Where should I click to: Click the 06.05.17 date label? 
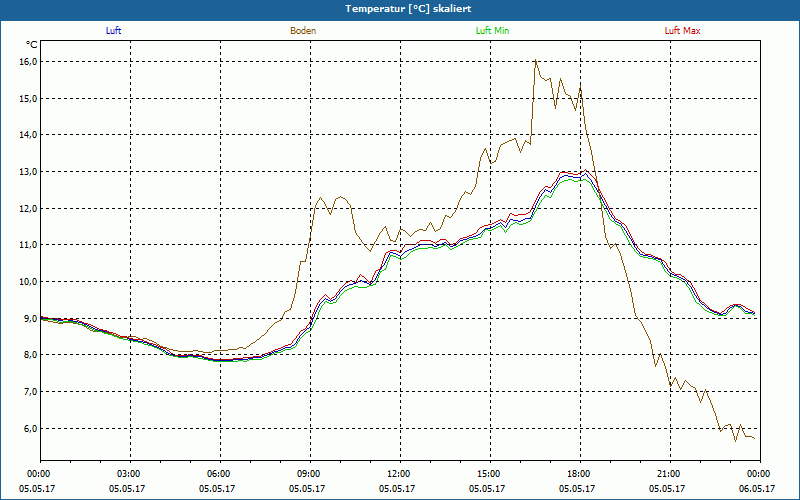757,489
